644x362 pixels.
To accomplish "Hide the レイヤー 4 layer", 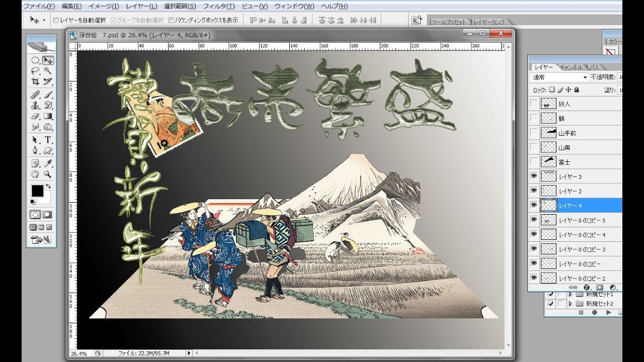I will tap(534, 205).
